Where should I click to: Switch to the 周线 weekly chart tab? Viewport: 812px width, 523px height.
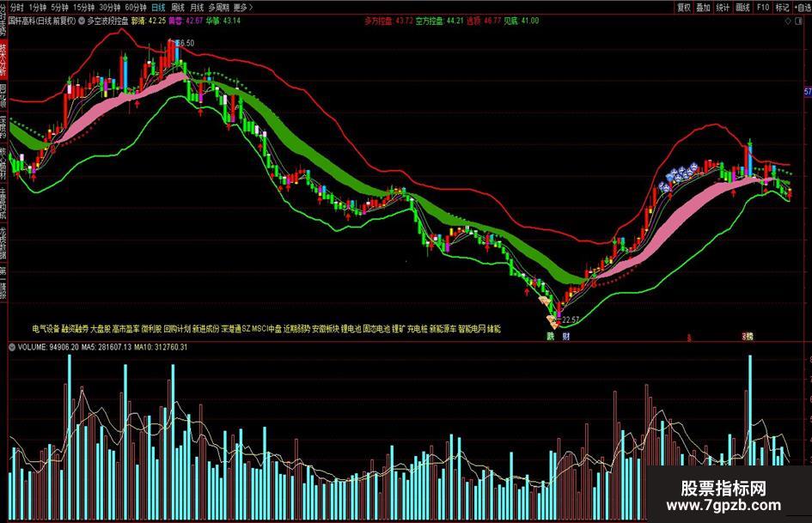[x=178, y=7]
